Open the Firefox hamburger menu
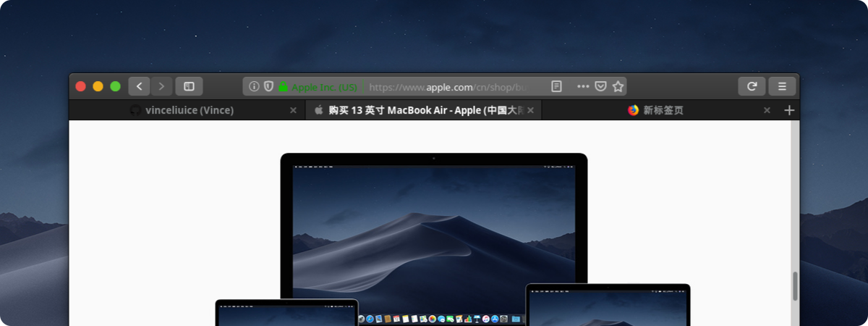Image resolution: width=868 pixels, height=326 pixels. click(782, 86)
